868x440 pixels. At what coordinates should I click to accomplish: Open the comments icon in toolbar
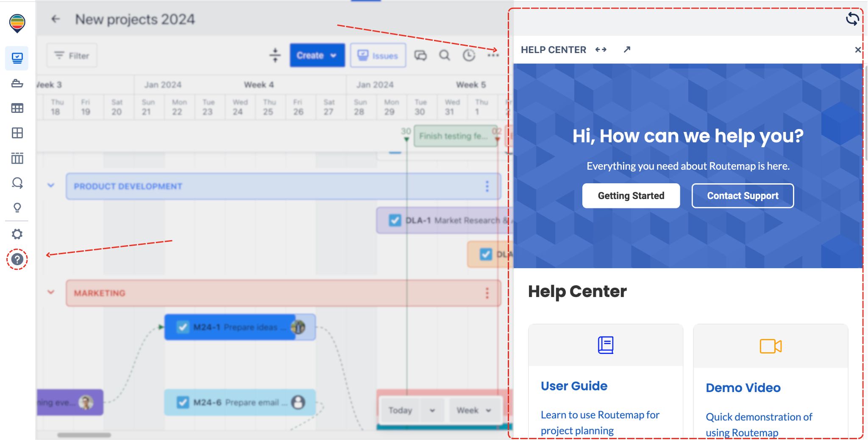coord(420,56)
